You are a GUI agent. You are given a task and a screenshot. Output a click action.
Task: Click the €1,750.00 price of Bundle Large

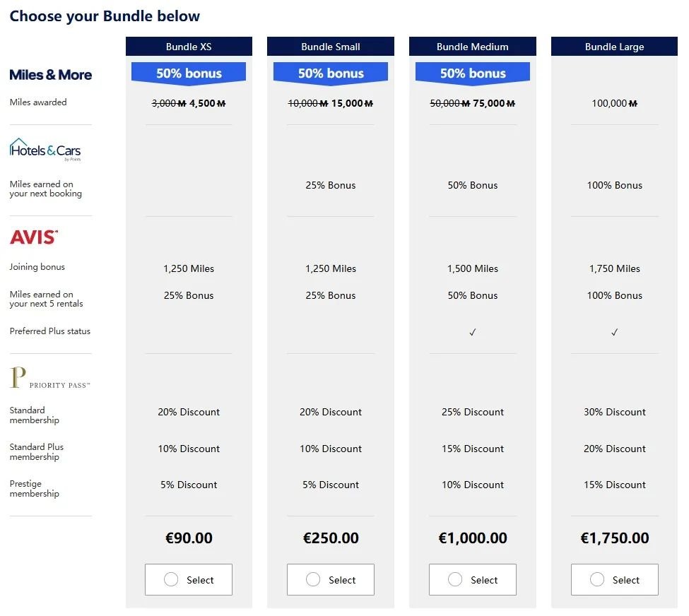pos(614,538)
